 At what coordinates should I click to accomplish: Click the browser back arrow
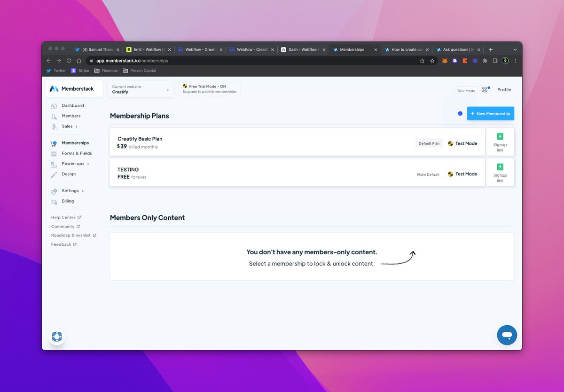(x=49, y=61)
